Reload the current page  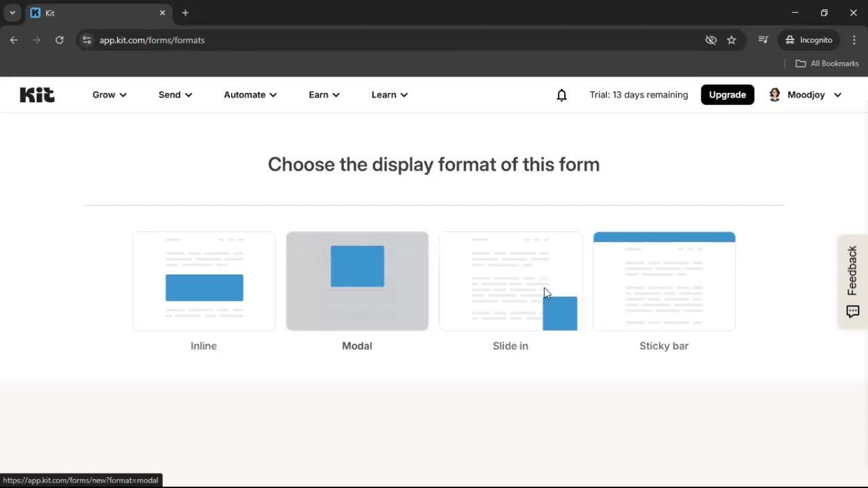point(60,40)
